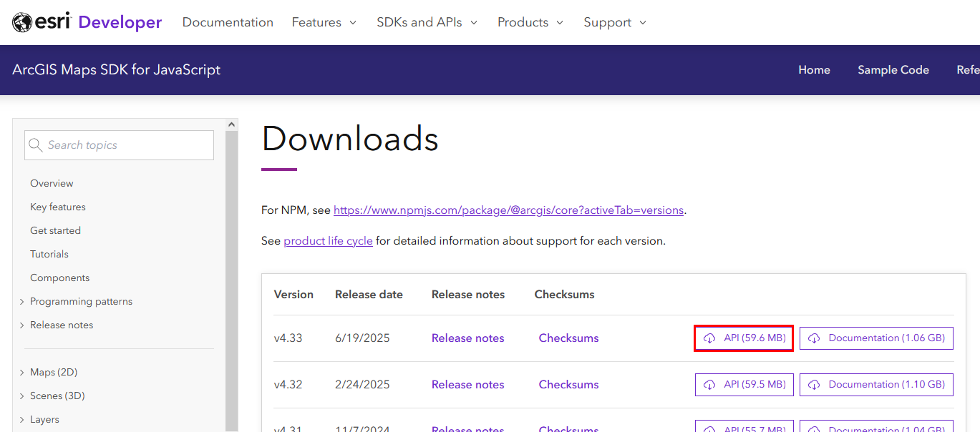Click the sidebar scrollbar up arrow
The width and height of the screenshot is (980, 432).
click(x=232, y=124)
